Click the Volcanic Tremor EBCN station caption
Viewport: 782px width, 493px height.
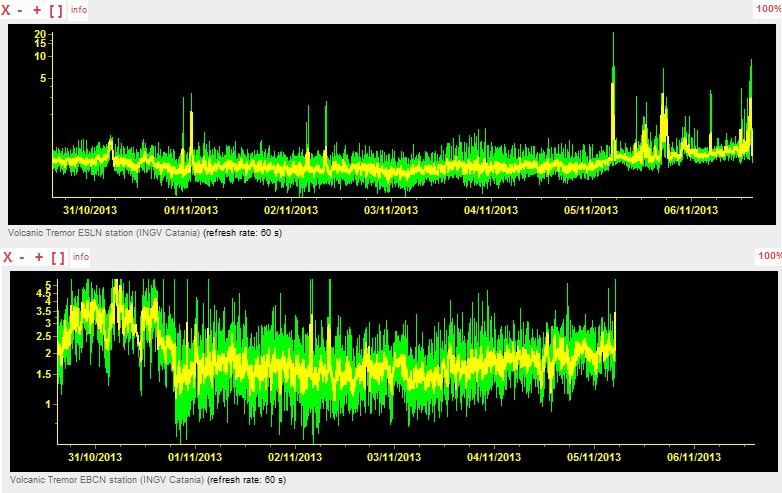[142, 479]
